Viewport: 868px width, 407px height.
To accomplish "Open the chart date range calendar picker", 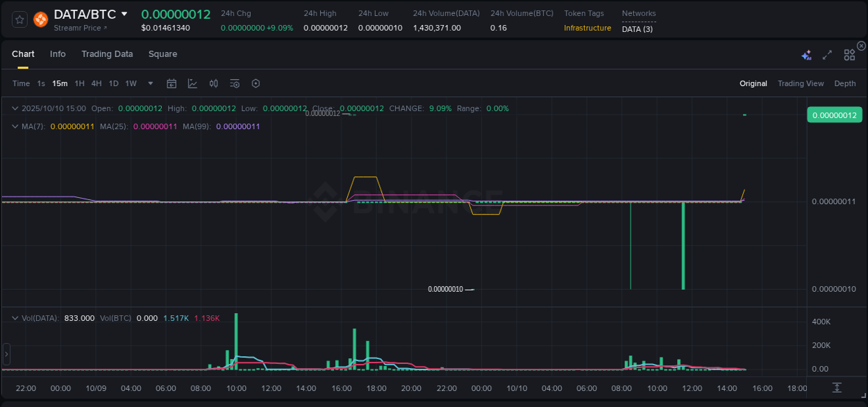I will click(172, 83).
